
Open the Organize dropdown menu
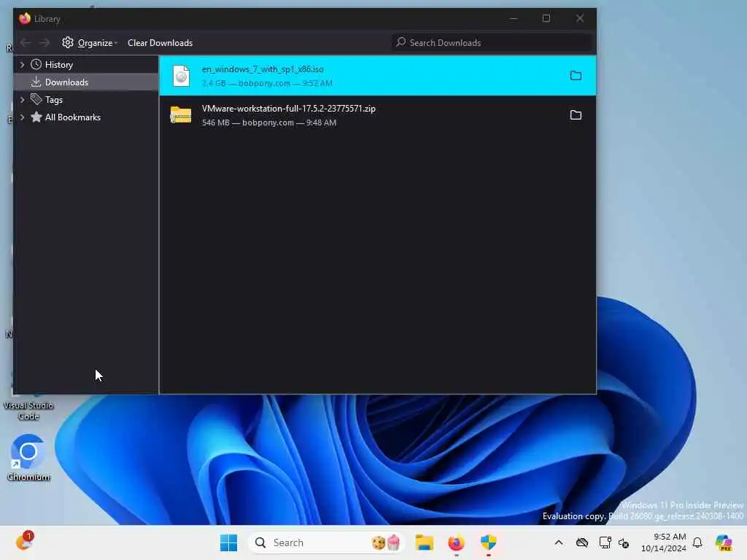[90, 43]
